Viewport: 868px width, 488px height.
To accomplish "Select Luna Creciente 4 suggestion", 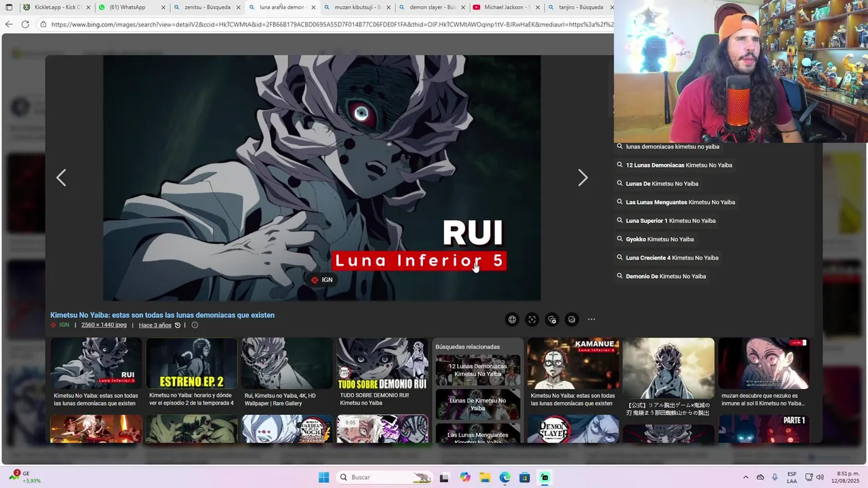I will point(667,258).
